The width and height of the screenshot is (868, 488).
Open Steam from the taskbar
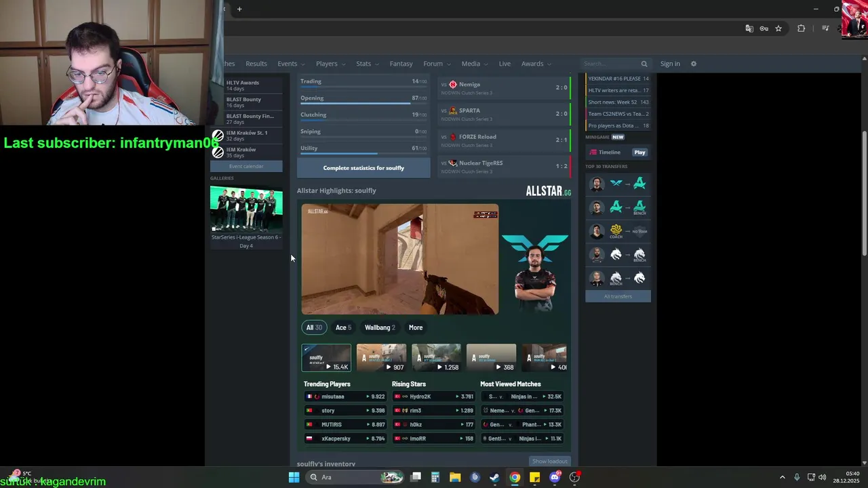[x=494, y=477]
